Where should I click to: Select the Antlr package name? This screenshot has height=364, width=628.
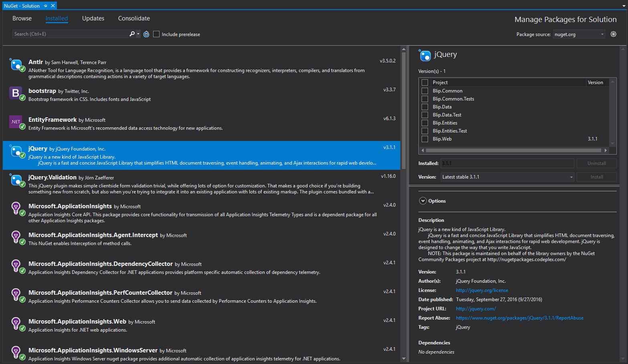click(x=36, y=62)
